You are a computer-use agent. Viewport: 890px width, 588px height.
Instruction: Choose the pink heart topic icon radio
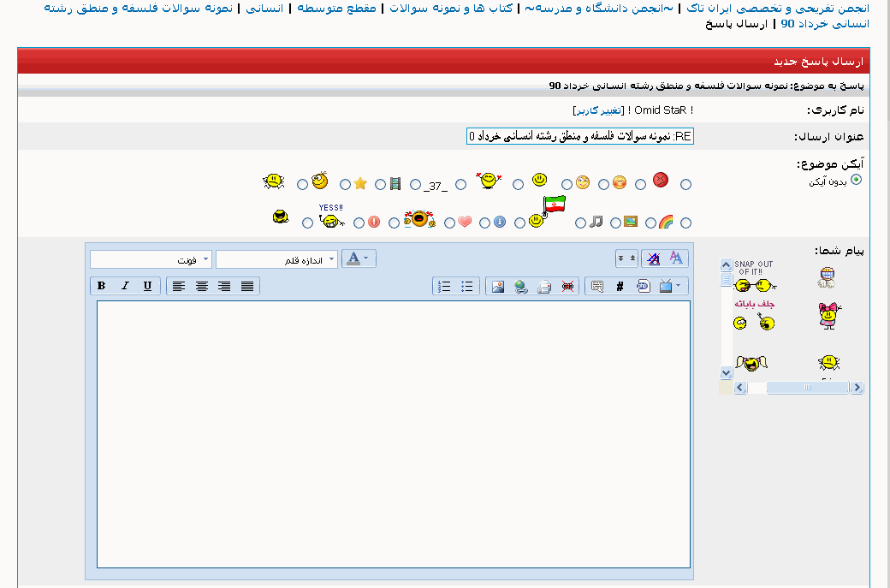click(484, 223)
